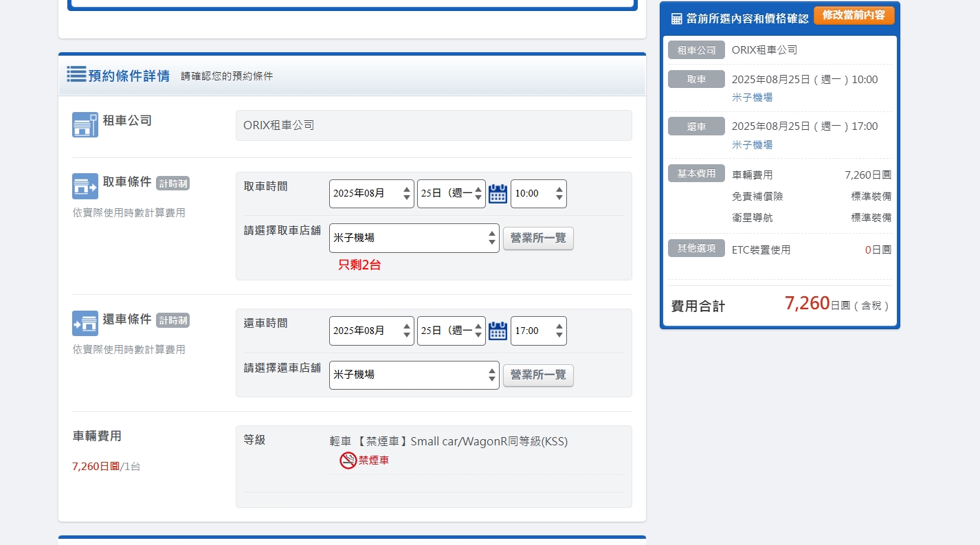Open the pickup time dropdown 10:00
Viewport: 980px width, 545px height.
539,194
